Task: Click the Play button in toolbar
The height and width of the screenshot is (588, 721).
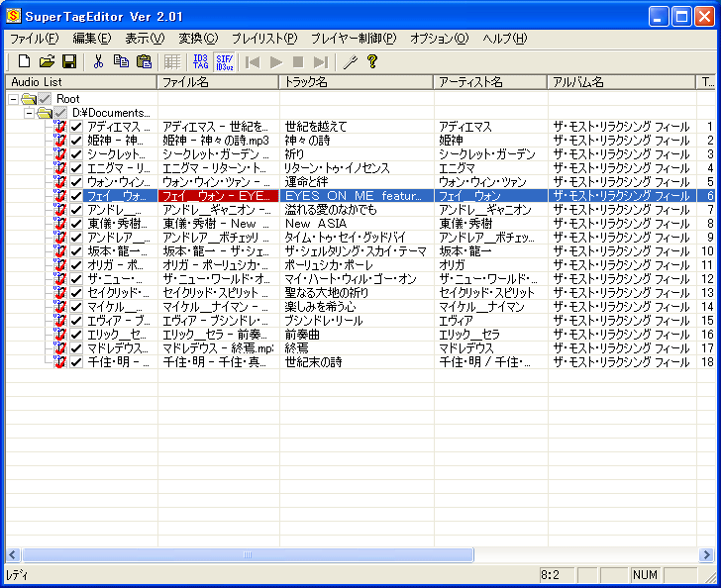Action: tap(276, 61)
